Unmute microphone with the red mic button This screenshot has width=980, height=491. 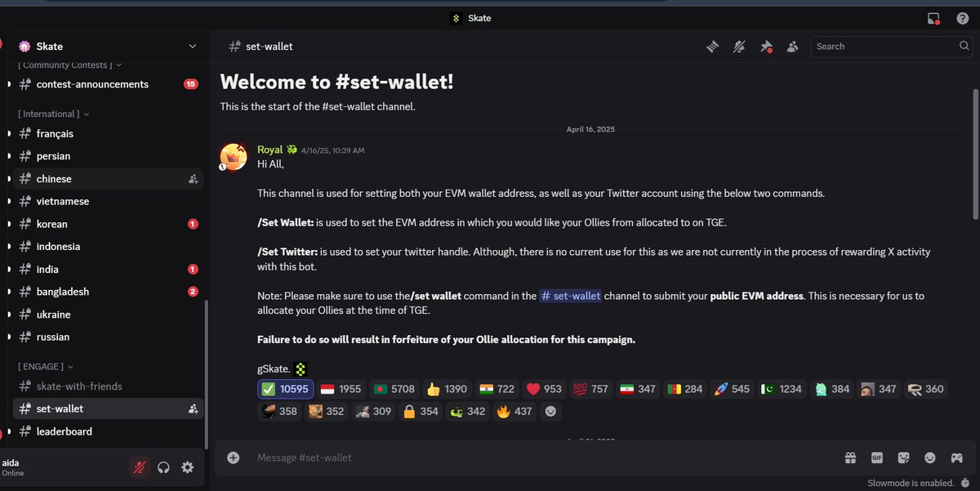[140, 467]
